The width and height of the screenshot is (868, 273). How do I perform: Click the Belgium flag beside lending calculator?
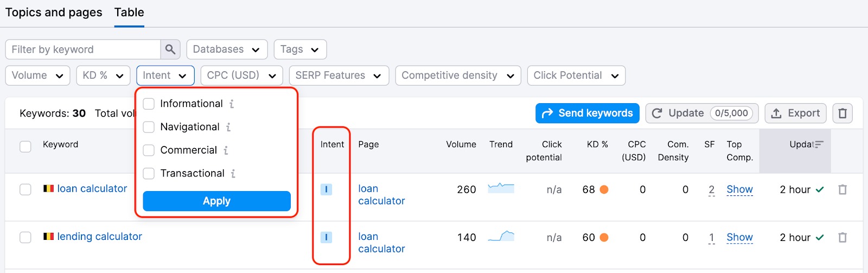(48, 237)
